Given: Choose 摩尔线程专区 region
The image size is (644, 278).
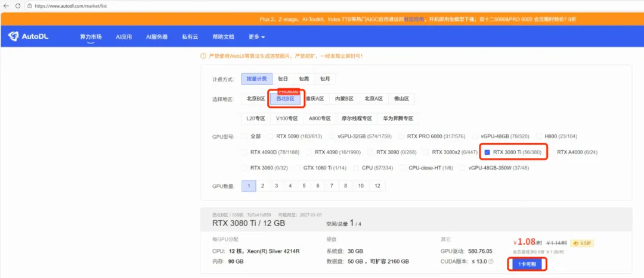Looking at the screenshot, I should 357,118.
